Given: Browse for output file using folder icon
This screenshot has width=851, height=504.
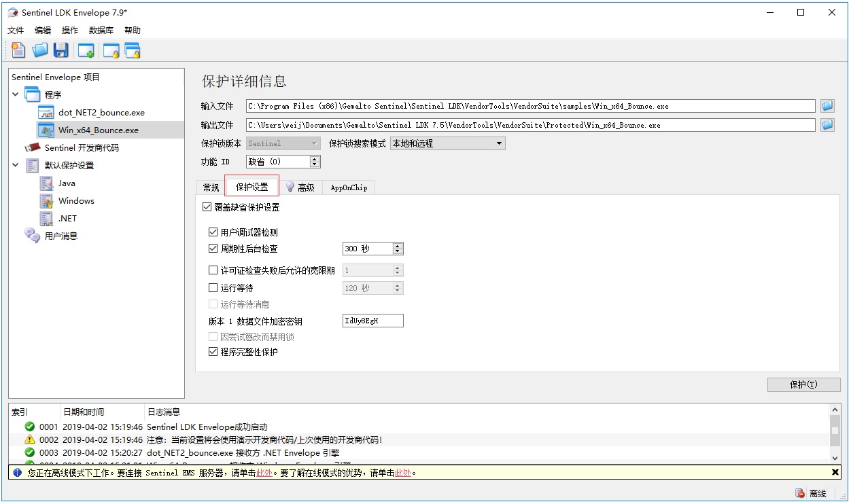Looking at the screenshot, I should point(827,125).
